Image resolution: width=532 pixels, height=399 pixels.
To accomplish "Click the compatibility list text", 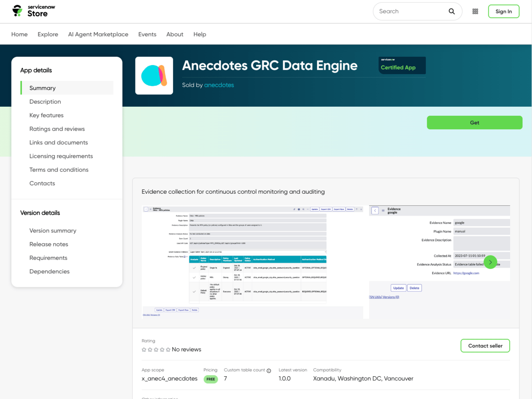I will pyautogui.click(x=363, y=378).
